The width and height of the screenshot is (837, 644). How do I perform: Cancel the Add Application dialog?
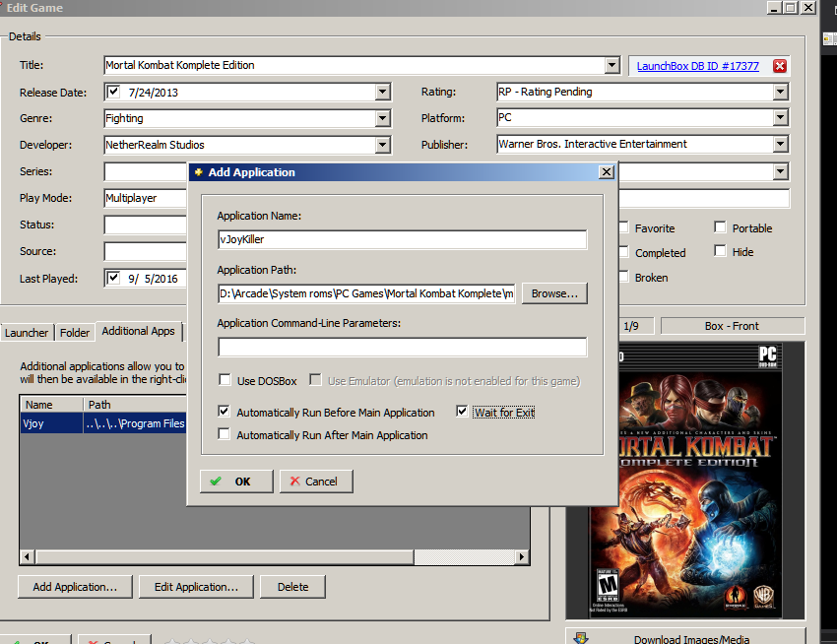(x=316, y=482)
